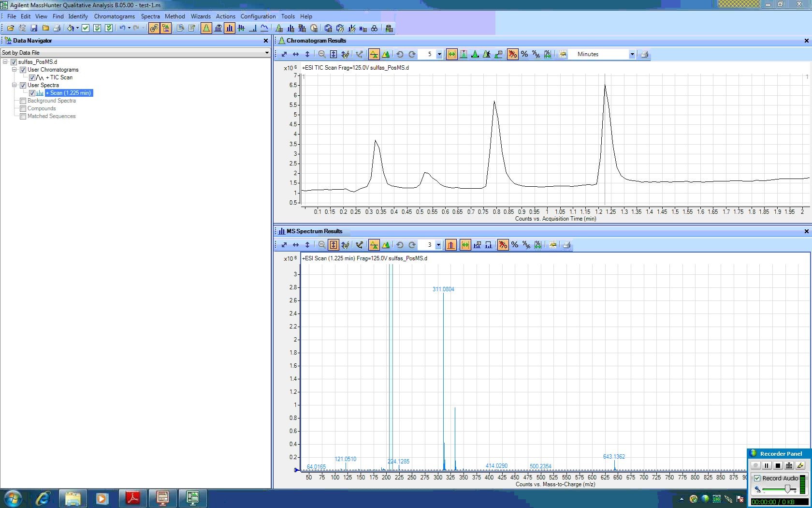Check the Background Spectra checkbox

tap(23, 101)
